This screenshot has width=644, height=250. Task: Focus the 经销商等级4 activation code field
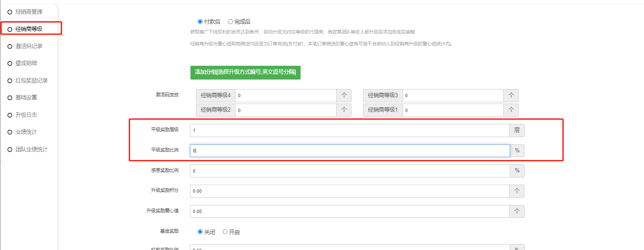(x=285, y=96)
